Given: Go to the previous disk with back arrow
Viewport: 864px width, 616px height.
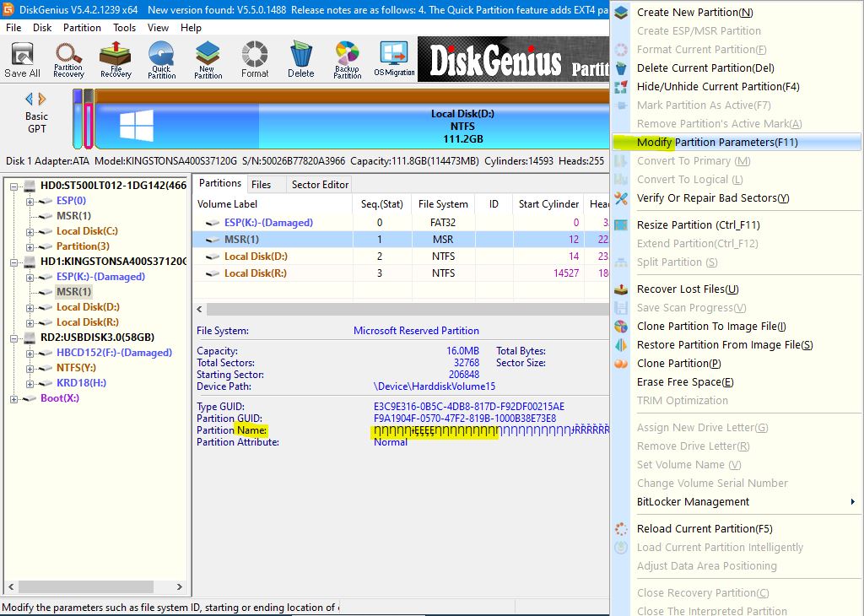Looking at the screenshot, I should [x=30, y=98].
